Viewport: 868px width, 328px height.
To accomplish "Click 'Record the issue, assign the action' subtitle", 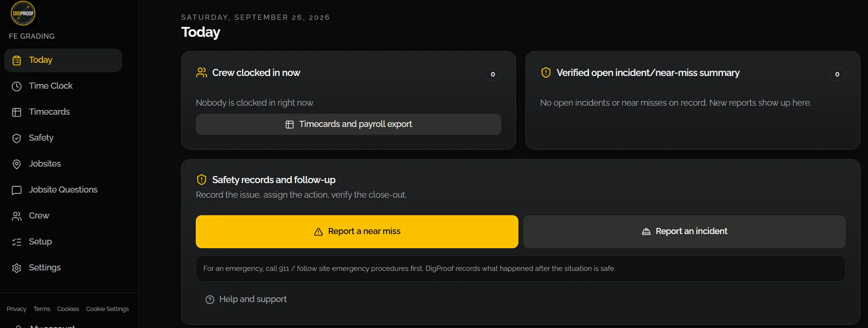I will (x=301, y=195).
